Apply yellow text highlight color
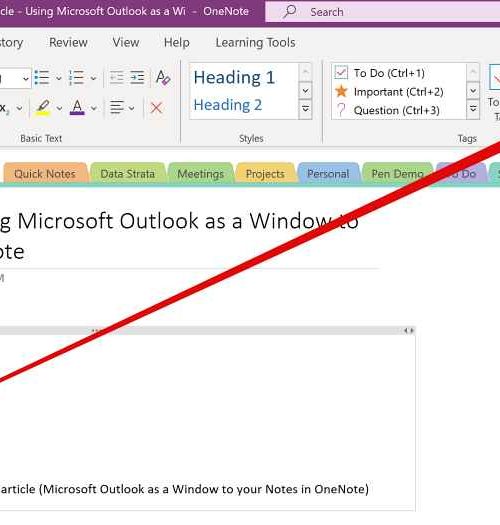 [43, 108]
